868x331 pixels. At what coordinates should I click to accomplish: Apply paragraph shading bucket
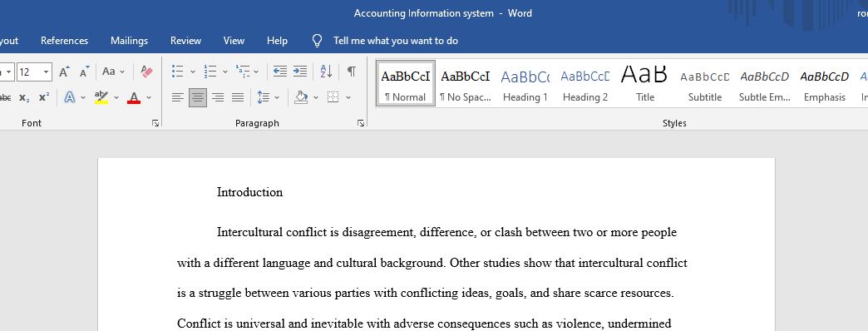pos(301,97)
